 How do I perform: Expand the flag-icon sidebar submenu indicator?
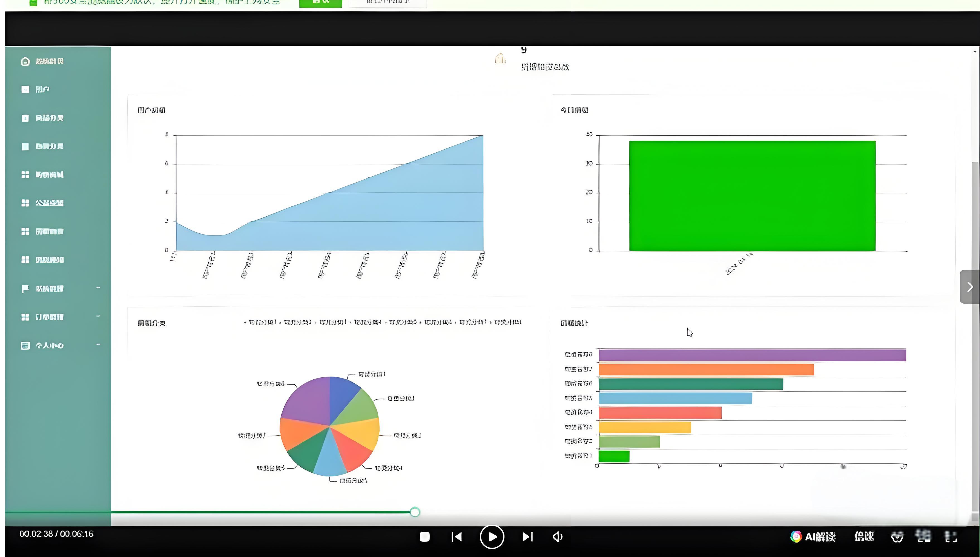98,288
